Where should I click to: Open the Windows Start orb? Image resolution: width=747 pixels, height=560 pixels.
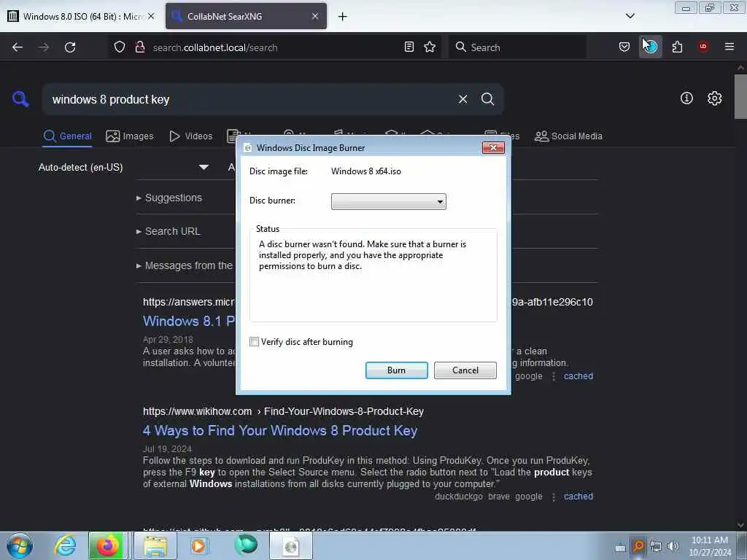tap(20, 545)
